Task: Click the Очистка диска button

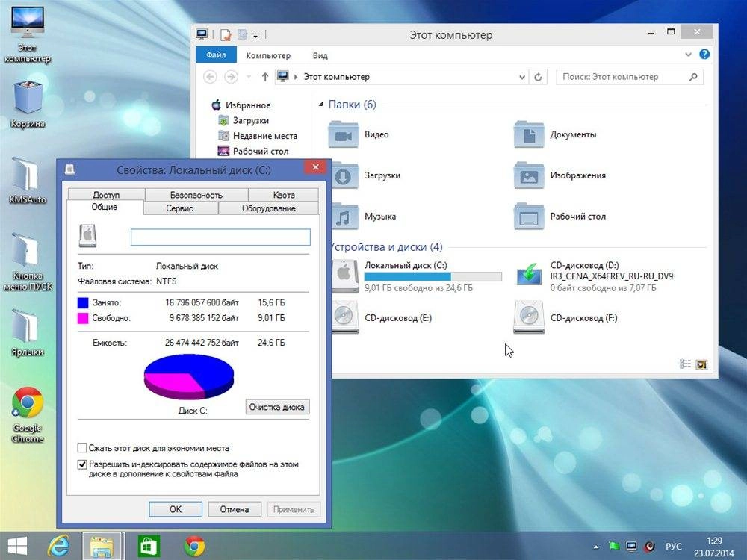Action: tap(277, 407)
